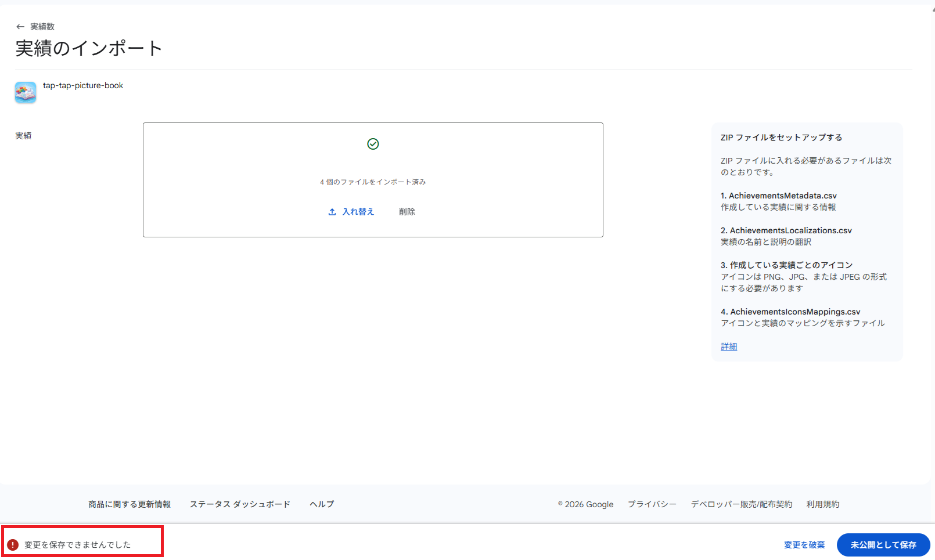This screenshot has height=560, width=935.
Task: Click the 削除 delete button
Action: (x=407, y=212)
